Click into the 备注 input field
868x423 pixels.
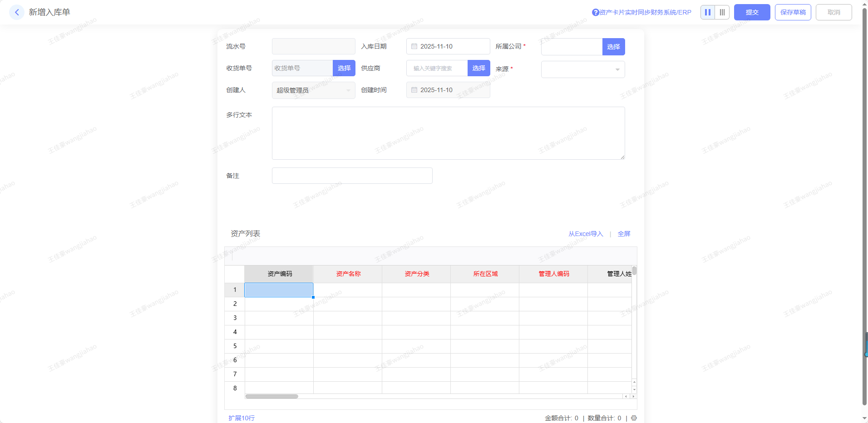(x=352, y=176)
